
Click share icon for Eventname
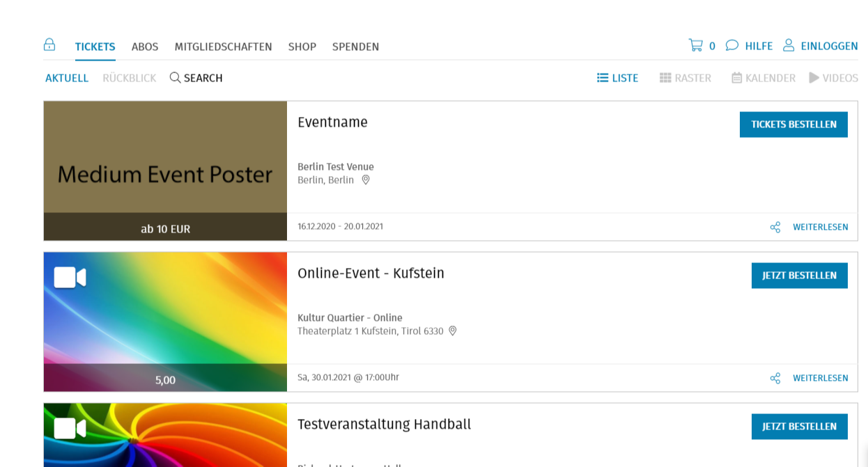pyautogui.click(x=775, y=228)
